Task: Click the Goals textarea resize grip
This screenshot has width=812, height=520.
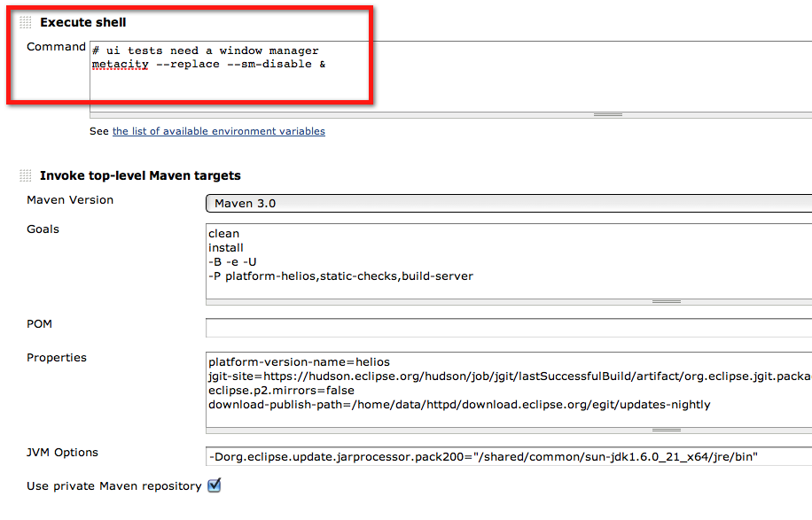Action: [x=667, y=302]
